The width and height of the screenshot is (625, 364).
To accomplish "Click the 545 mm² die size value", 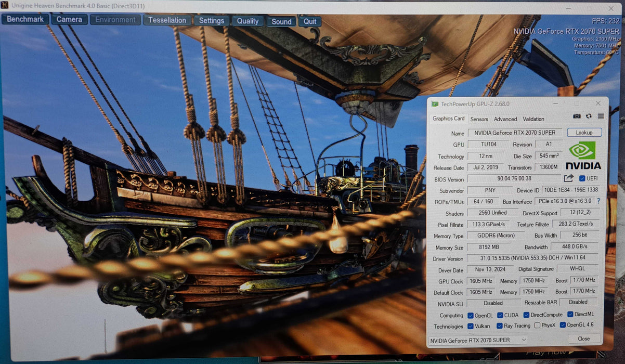I will (549, 156).
